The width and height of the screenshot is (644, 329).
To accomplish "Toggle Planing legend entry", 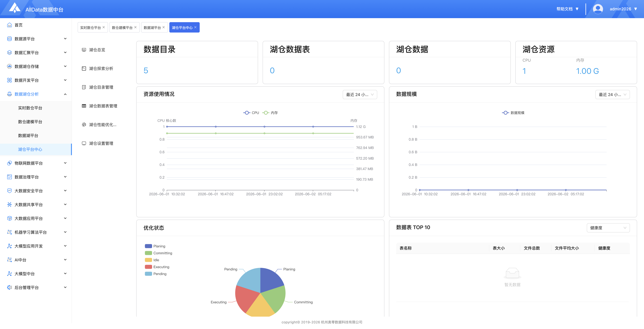I will 155,246.
